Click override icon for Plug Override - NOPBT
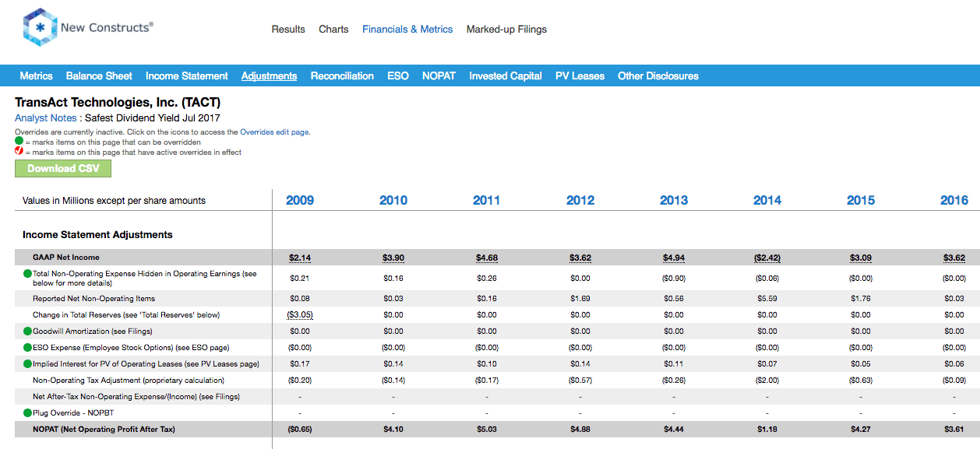Screen dimensions: 980x449 [27, 413]
